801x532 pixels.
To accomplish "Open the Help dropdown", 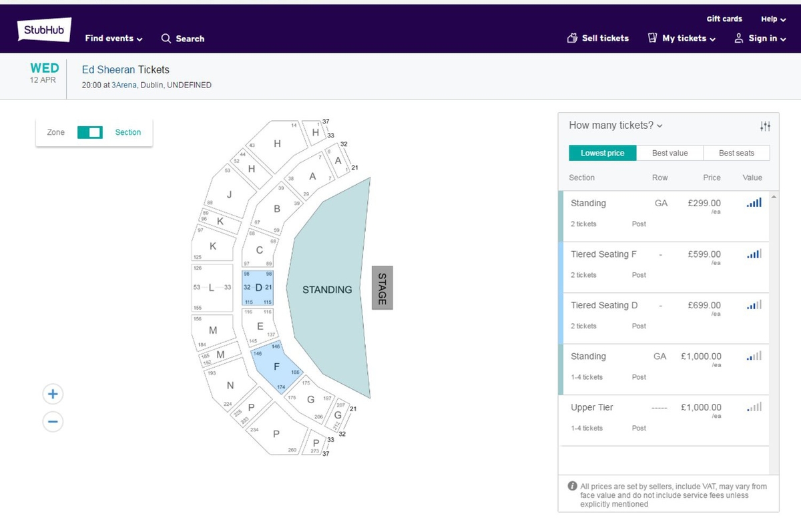I will pyautogui.click(x=772, y=19).
